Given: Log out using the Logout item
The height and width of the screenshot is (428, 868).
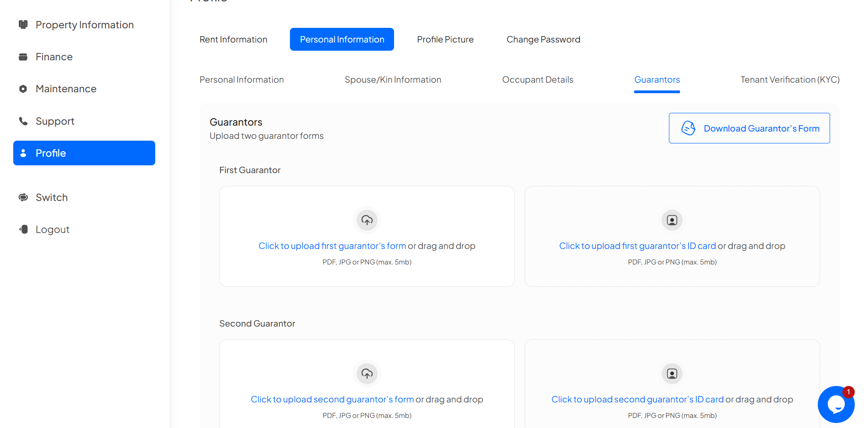Looking at the screenshot, I should (x=84, y=229).
